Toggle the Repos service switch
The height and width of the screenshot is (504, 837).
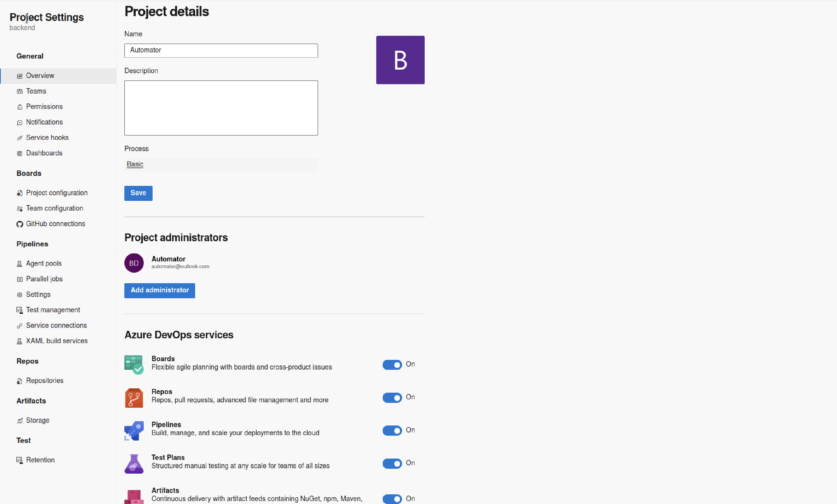pyautogui.click(x=392, y=397)
